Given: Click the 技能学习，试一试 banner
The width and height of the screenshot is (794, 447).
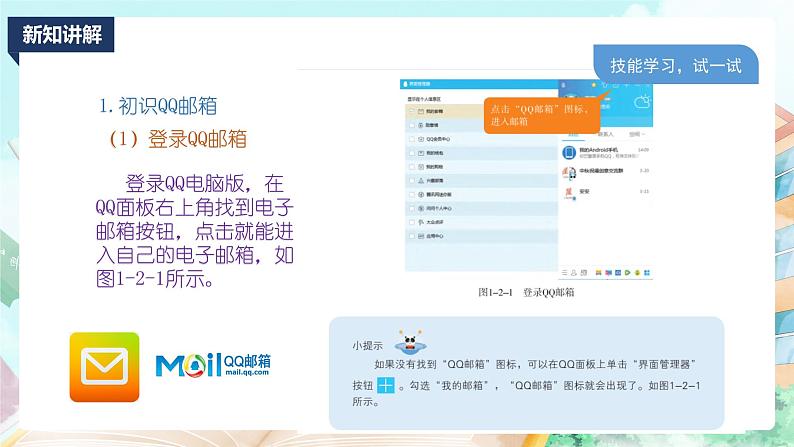Looking at the screenshot, I should pyautogui.click(x=675, y=66).
